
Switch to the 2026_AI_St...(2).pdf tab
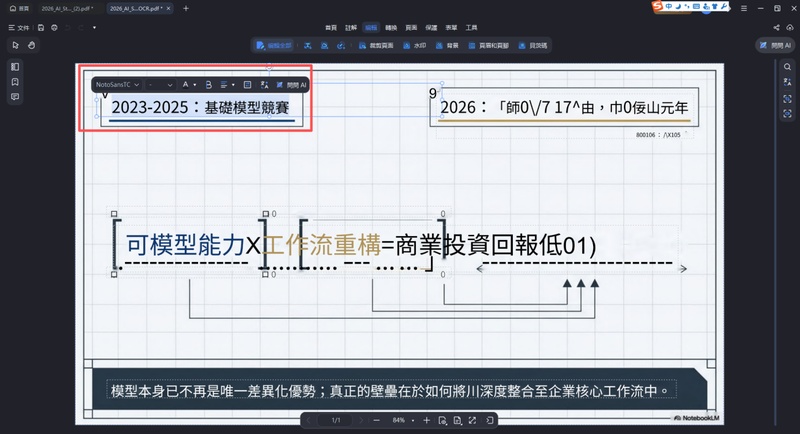(x=68, y=8)
